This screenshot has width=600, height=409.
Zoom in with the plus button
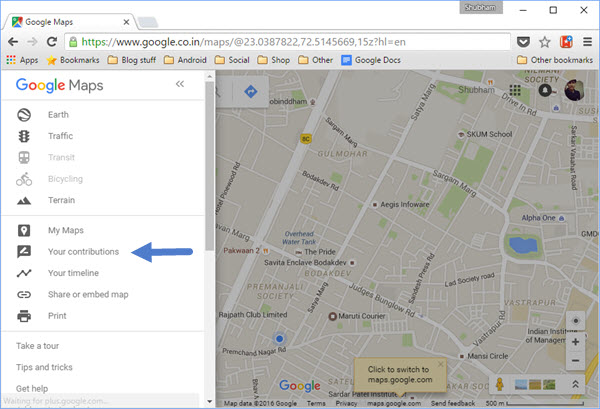[576, 342]
